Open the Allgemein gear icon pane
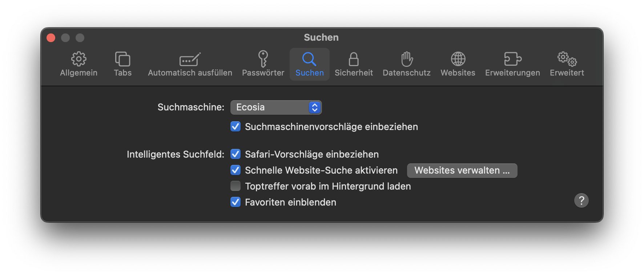Image resolution: width=644 pixels, height=276 pixels. [79, 59]
